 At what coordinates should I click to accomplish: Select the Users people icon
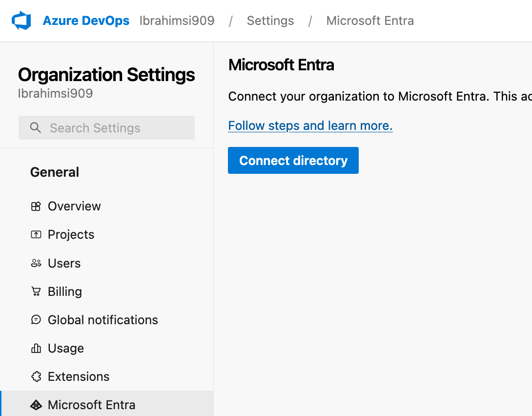point(36,263)
